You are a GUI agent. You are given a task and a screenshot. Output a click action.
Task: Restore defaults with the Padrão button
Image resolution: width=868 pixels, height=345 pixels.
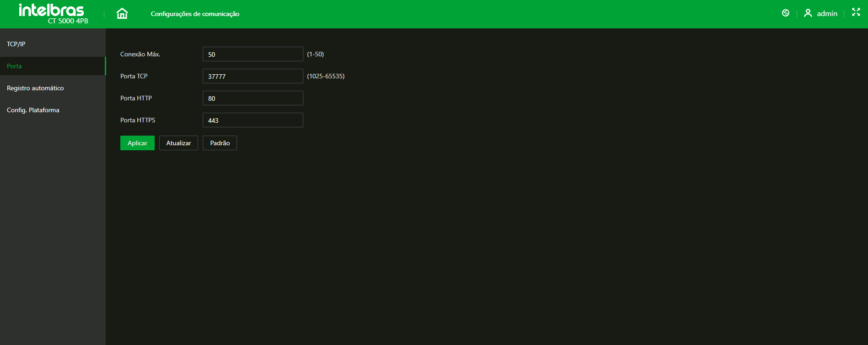[x=220, y=143]
